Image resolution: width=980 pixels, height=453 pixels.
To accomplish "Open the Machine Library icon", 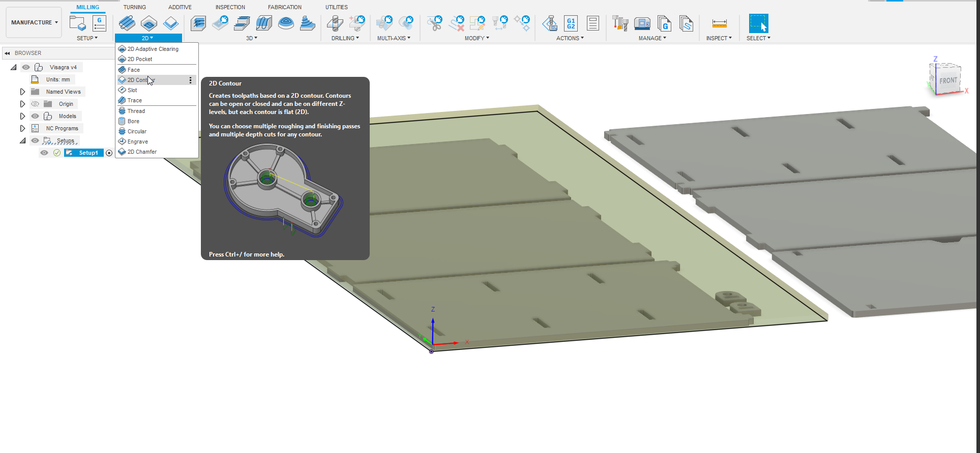I will click(x=642, y=23).
